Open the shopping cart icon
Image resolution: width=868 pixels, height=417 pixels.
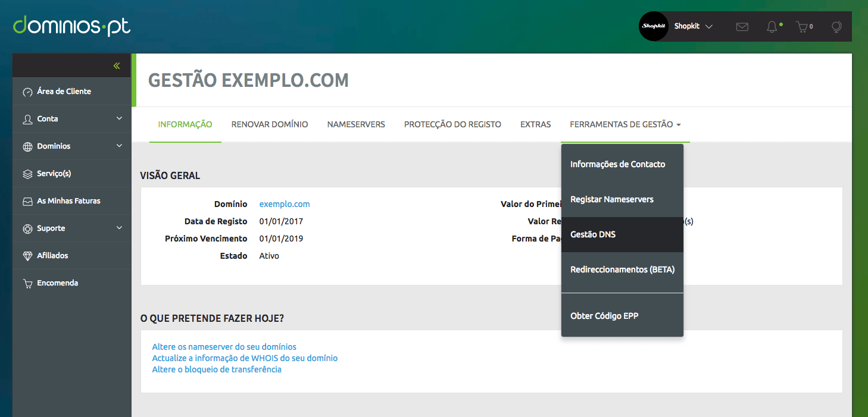(x=804, y=27)
